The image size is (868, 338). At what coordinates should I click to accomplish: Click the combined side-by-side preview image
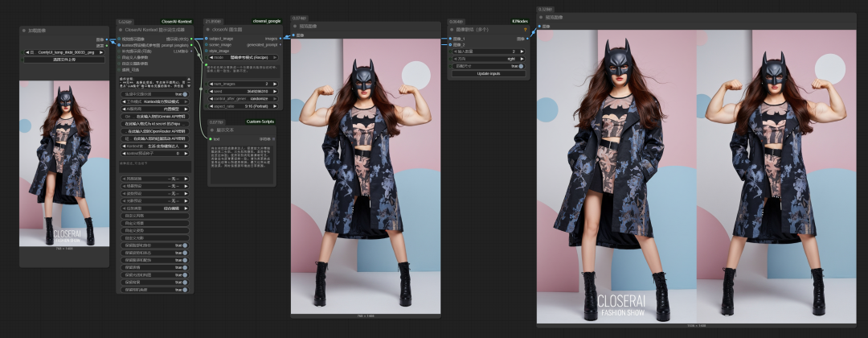coord(696,176)
